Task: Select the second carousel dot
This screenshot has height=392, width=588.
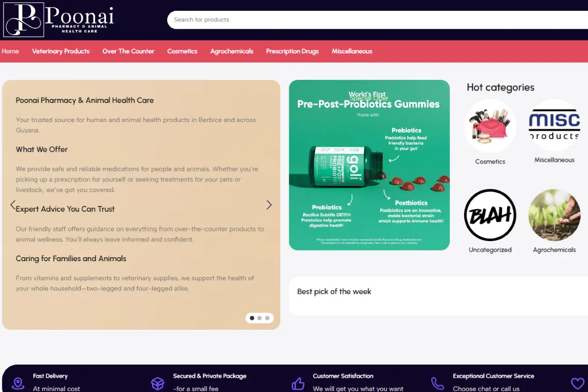Action: [260, 318]
